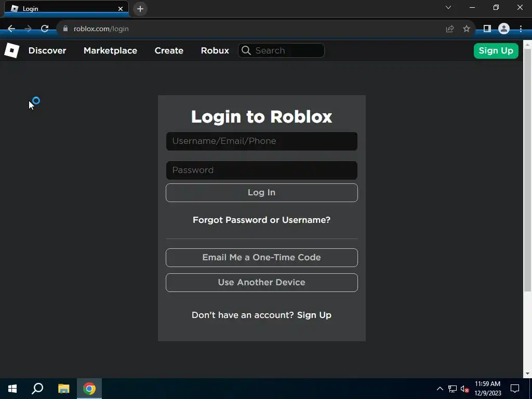Select Use Another Device option
Screen dimensions: 532x399
pos(262,283)
